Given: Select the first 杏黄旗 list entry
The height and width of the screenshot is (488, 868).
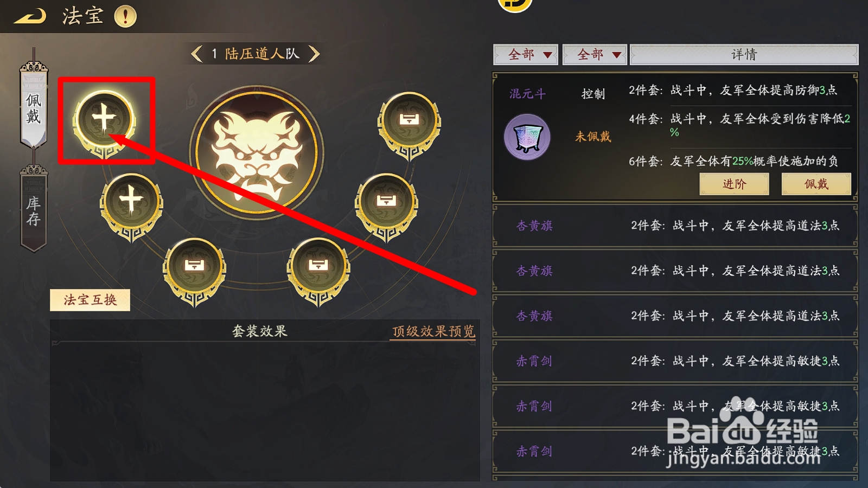Looking at the screenshot, I should point(675,226).
